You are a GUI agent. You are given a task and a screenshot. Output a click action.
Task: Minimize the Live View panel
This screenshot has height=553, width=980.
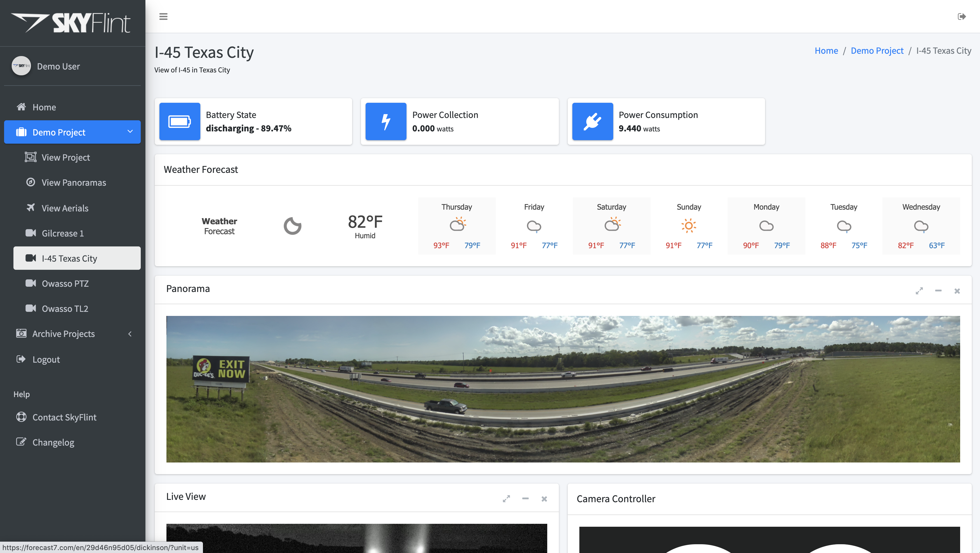525,499
